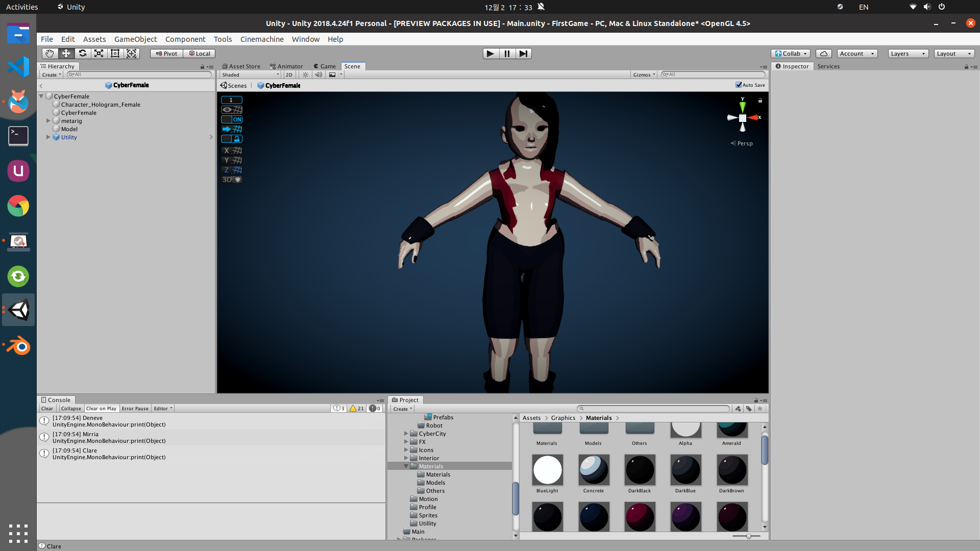Expand the Utility prefab in Hierarchy
This screenshot has width=980, height=551.
point(48,137)
